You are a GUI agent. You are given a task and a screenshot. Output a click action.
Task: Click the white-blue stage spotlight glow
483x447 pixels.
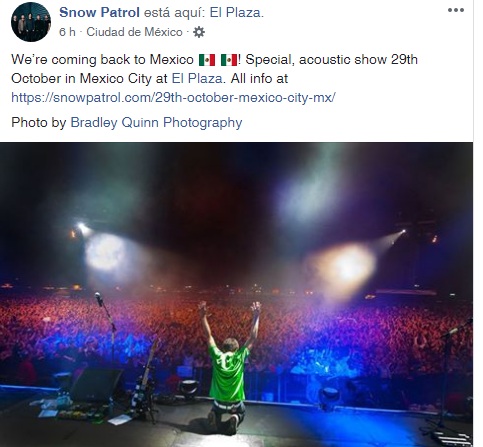[105, 252]
